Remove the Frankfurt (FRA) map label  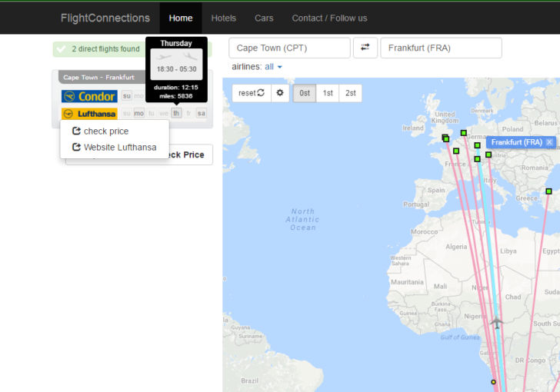[x=549, y=142]
